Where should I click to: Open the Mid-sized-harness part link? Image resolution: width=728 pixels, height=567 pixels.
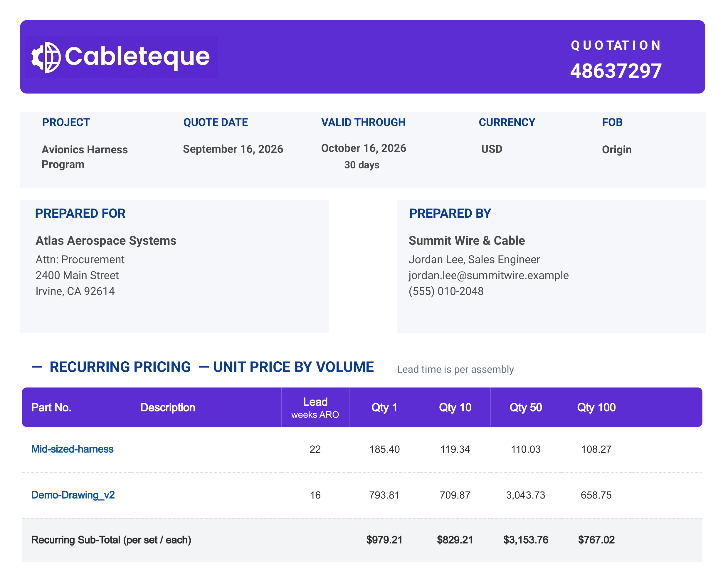coord(72,449)
